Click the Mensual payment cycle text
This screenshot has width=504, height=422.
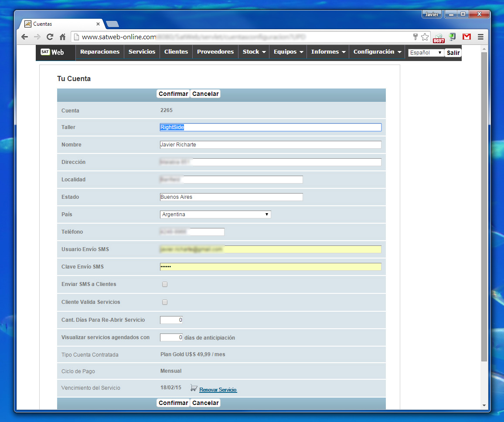tap(171, 371)
